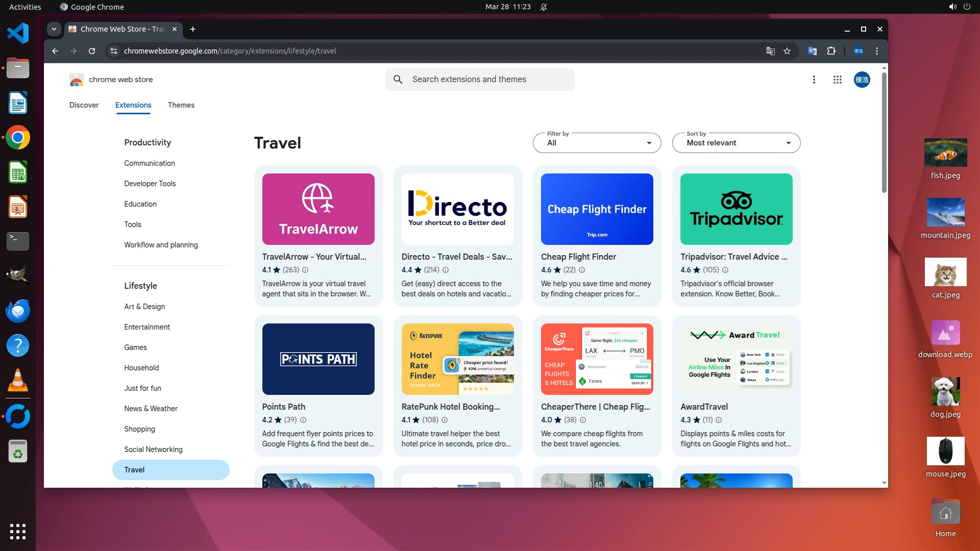The width and height of the screenshot is (980, 551).
Task: Open the Tripadvisor extension thumbnail
Action: point(736,209)
